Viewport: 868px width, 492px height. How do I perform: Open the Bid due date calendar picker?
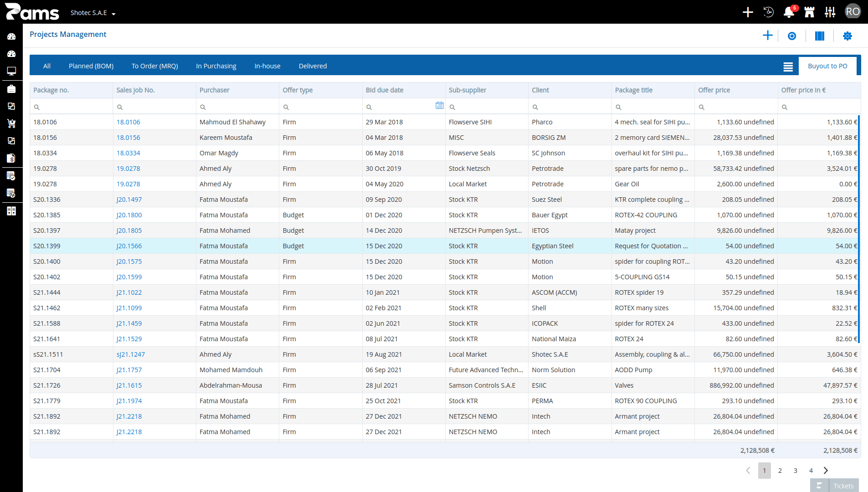(439, 106)
